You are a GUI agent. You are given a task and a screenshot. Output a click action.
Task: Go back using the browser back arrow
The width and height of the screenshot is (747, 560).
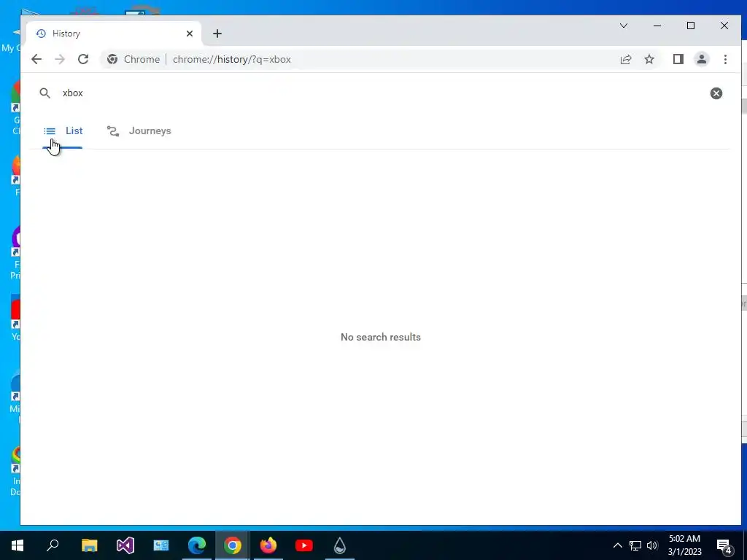(36, 60)
